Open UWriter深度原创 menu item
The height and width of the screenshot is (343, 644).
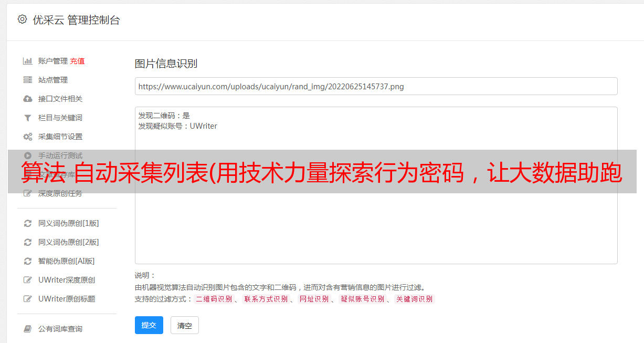pos(67,280)
